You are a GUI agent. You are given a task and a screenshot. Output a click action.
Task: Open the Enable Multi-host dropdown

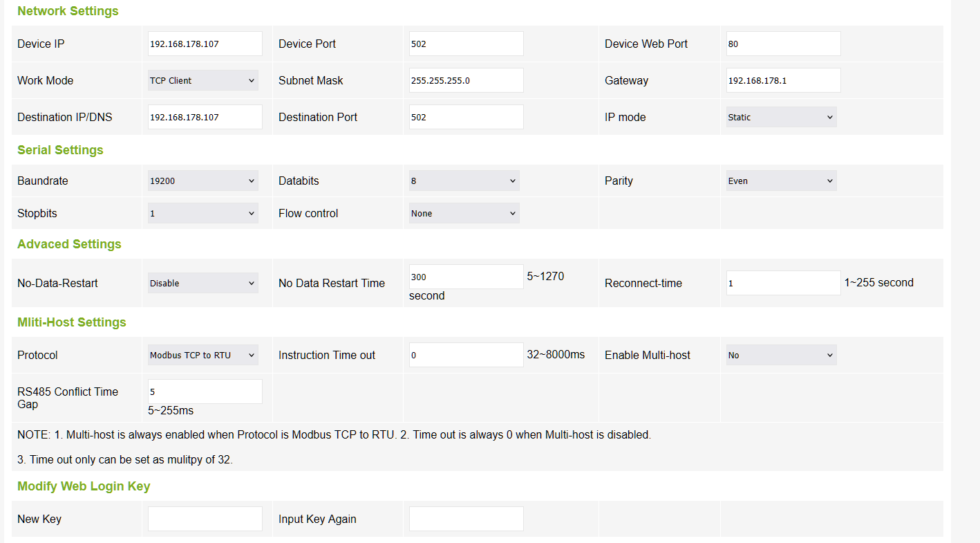(781, 355)
